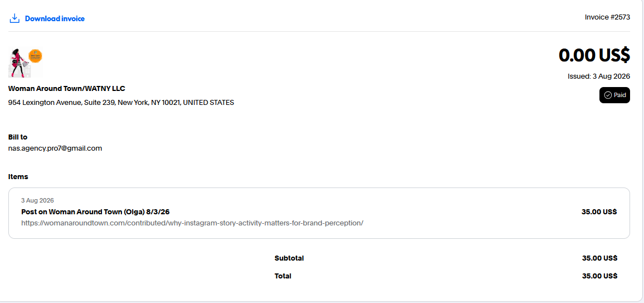
Task: Click the Subtotal amount 35.00 US$
Action: [599, 258]
